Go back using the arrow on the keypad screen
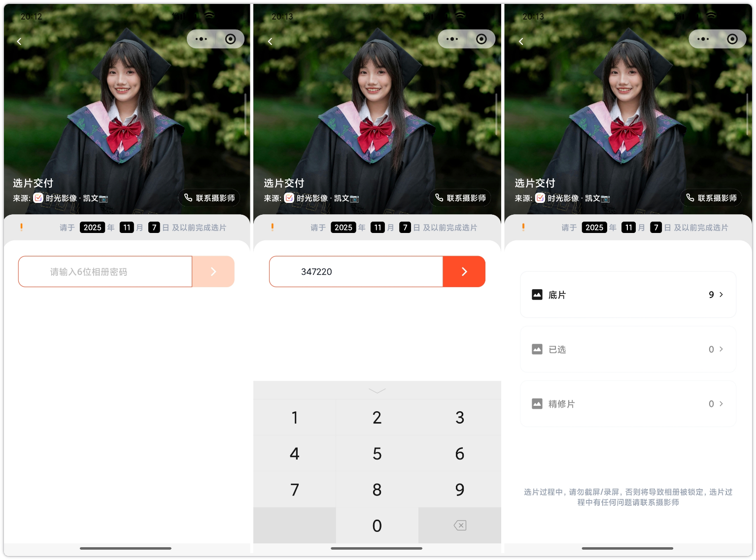 (270, 41)
